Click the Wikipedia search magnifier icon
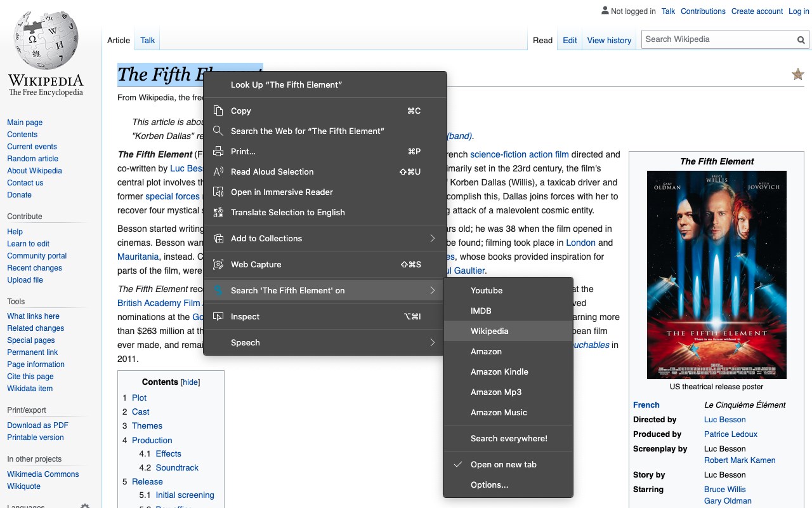Viewport: 812px width, 508px height. [x=801, y=39]
